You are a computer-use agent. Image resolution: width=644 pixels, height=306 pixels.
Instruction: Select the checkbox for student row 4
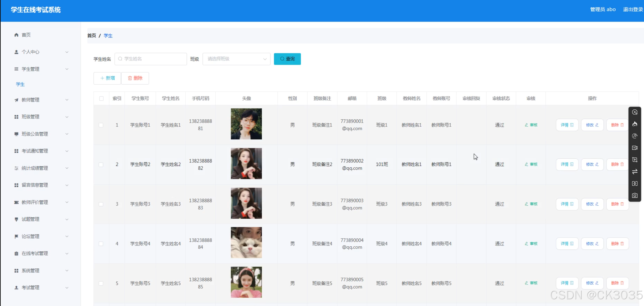click(x=101, y=243)
